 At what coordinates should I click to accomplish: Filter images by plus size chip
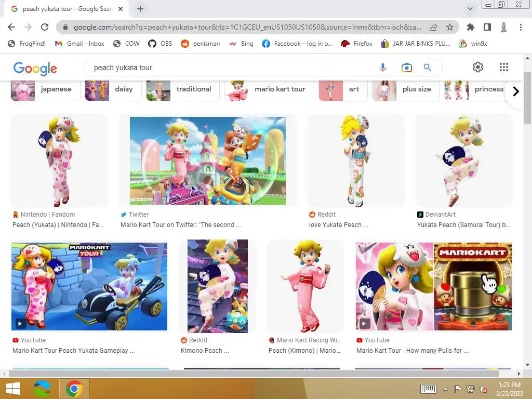tap(406, 90)
